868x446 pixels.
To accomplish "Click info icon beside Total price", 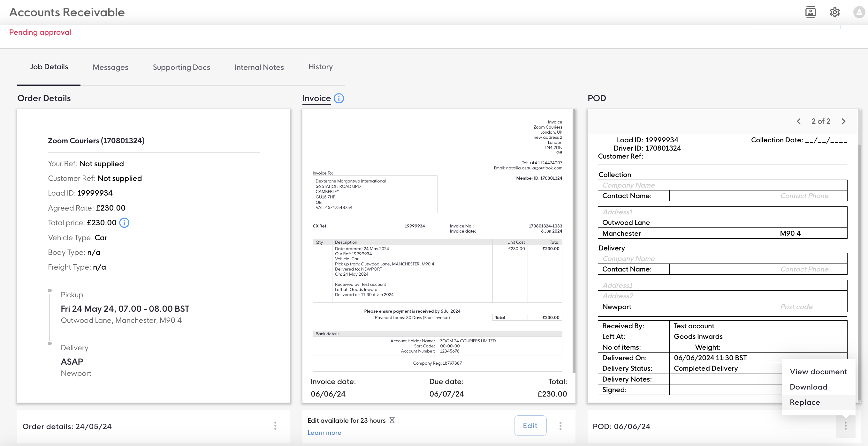I will pos(124,223).
